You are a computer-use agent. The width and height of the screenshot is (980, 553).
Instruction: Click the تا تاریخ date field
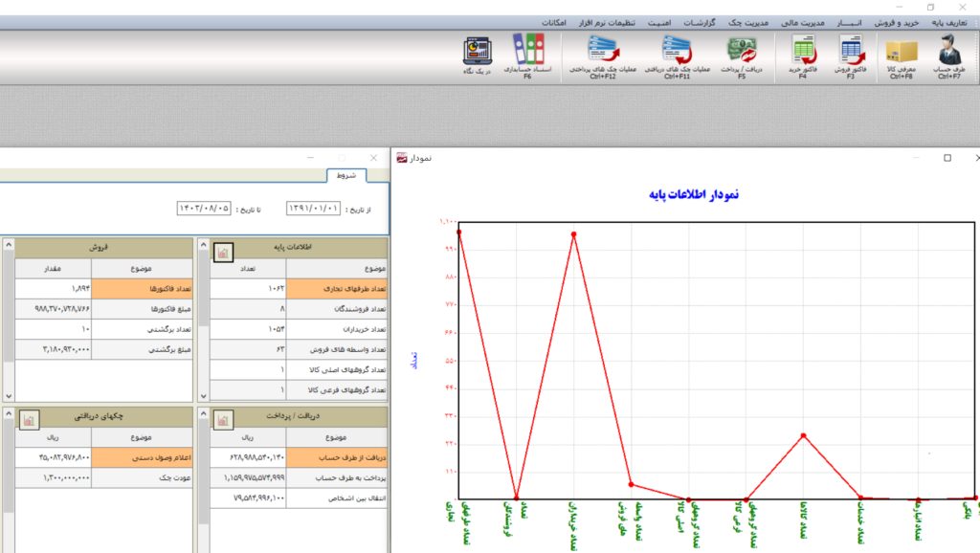click(204, 208)
